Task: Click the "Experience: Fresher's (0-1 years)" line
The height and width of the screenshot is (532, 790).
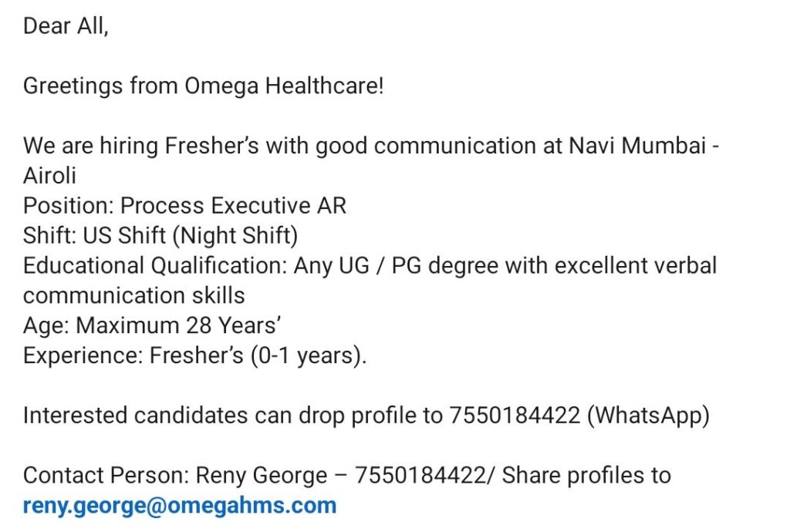Action: 194,356
